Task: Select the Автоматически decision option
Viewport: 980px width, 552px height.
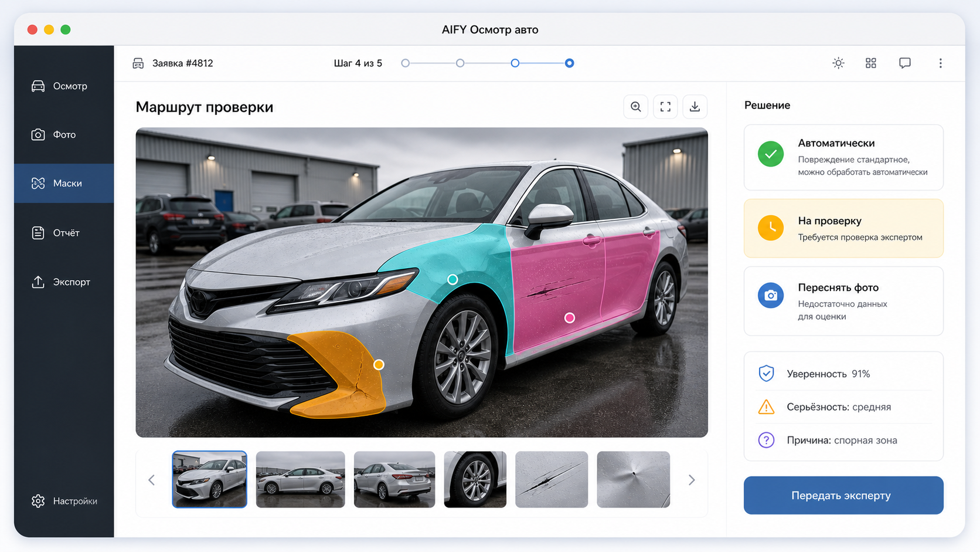Action: (x=843, y=157)
